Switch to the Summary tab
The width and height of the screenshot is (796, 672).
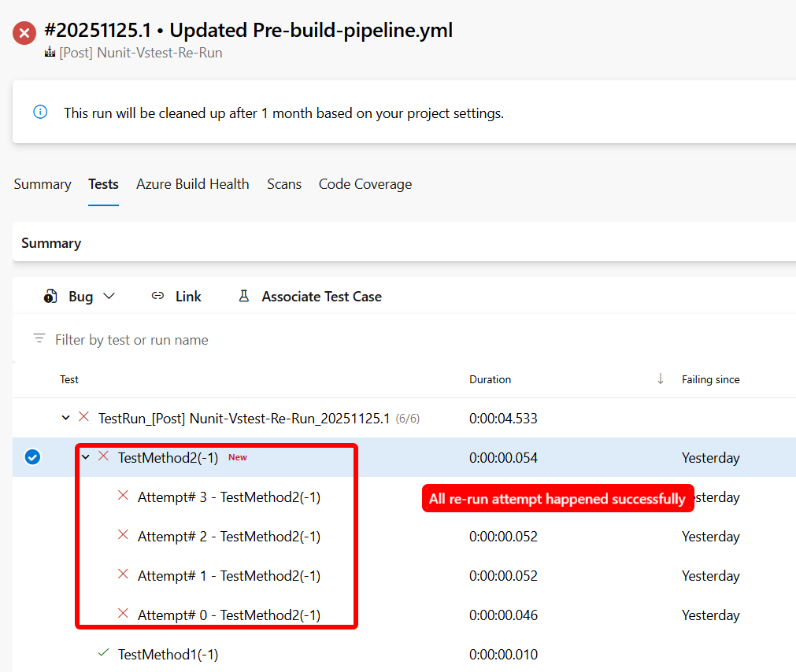[43, 184]
